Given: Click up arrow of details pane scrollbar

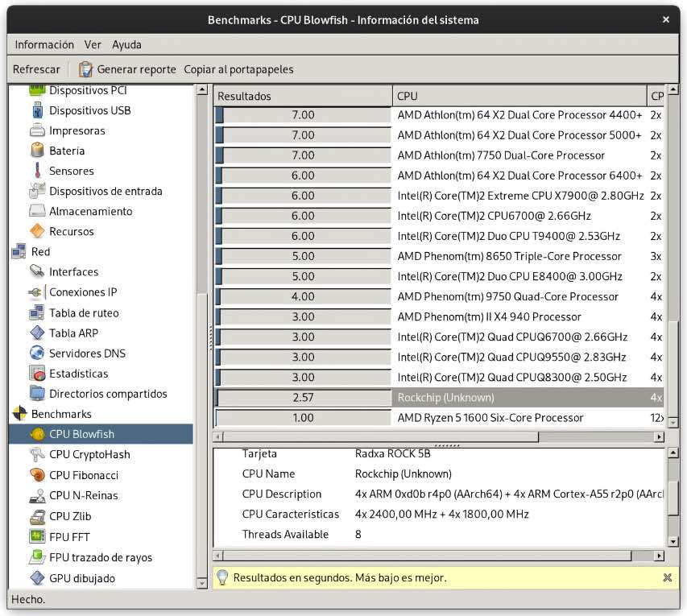Looking at the screenshot, I should pyautogui.click(x=673, y=453).
